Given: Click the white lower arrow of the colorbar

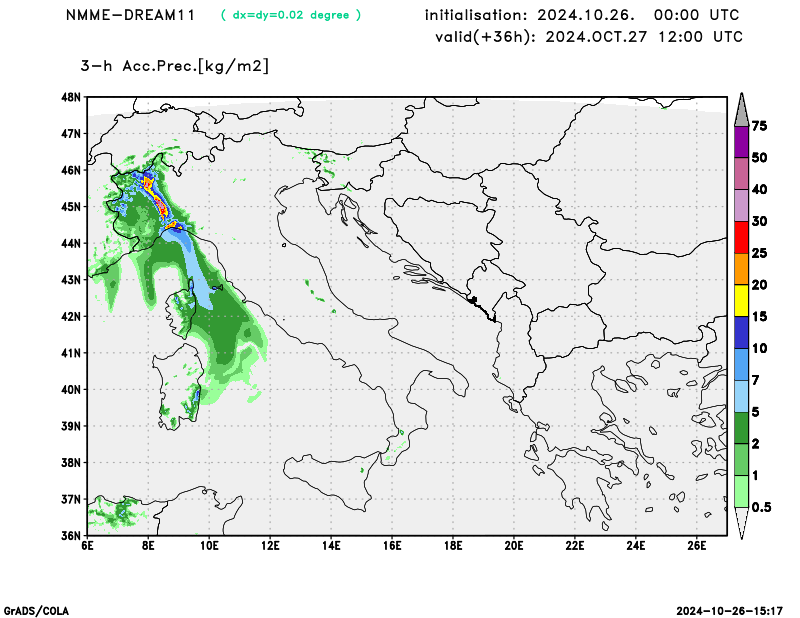Looking at the screenshot, I should point(741,523).
